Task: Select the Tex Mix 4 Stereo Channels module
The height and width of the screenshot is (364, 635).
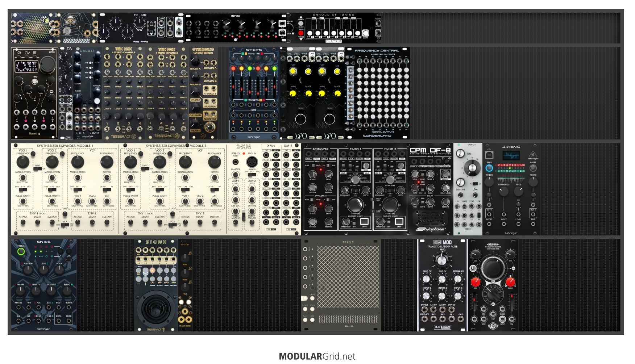Action: (124, 93)
